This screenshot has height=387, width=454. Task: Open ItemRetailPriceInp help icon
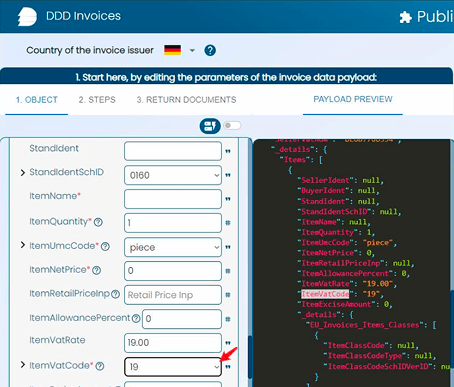pos(115,294)
